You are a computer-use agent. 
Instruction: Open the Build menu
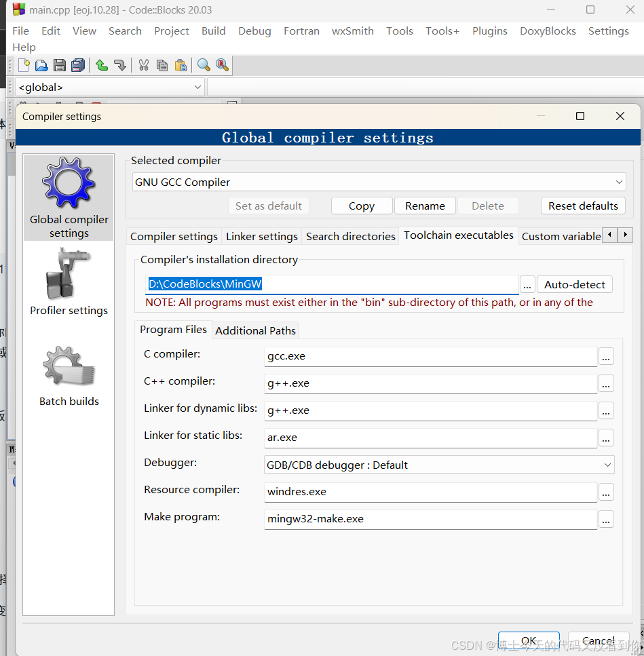(x=213, y=31)
